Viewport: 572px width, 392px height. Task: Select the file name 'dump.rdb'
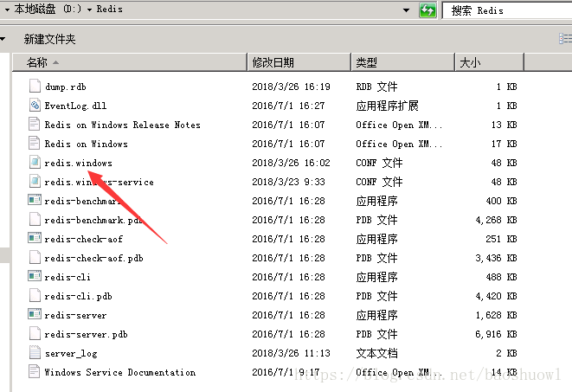(66, 87)
